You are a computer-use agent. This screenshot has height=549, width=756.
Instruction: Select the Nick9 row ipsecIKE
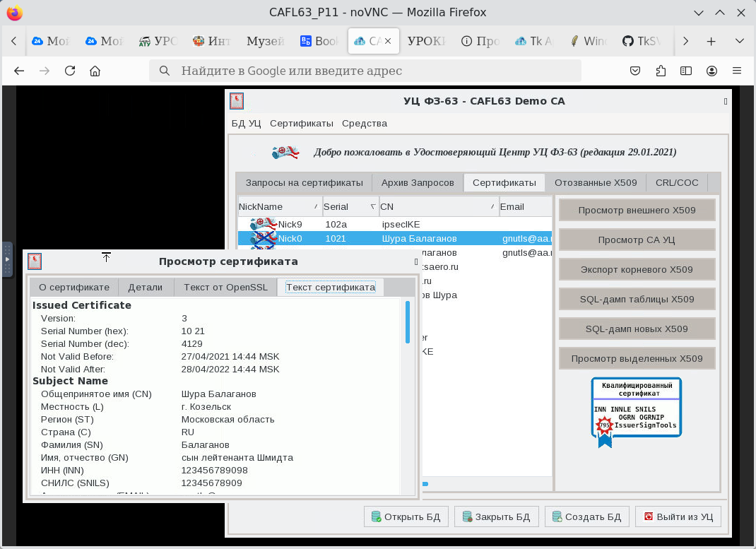(x=395, y=224)
